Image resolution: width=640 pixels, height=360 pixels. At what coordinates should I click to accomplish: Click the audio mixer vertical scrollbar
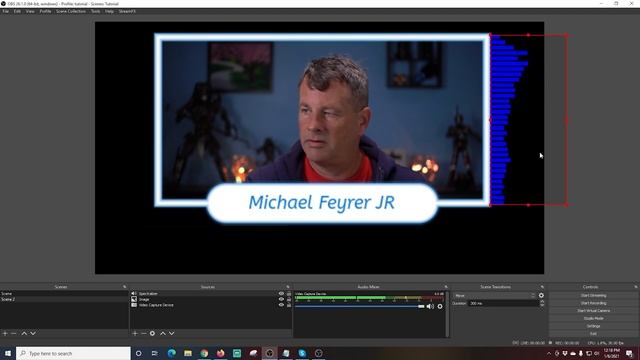(x=448, y=313)
